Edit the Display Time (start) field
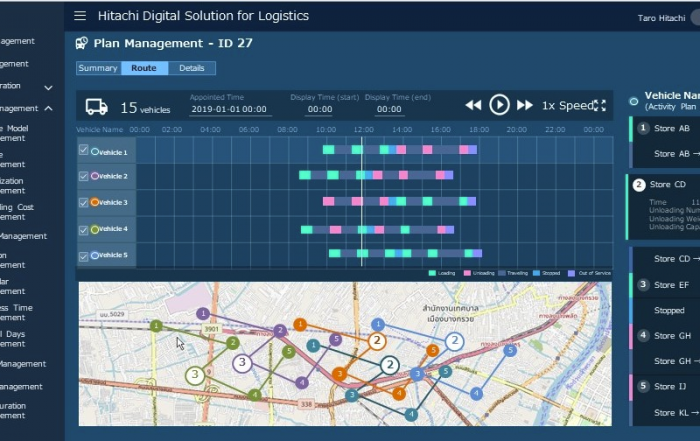The width and height of the screenshot is (700, 441). click(x=320, y=109)
